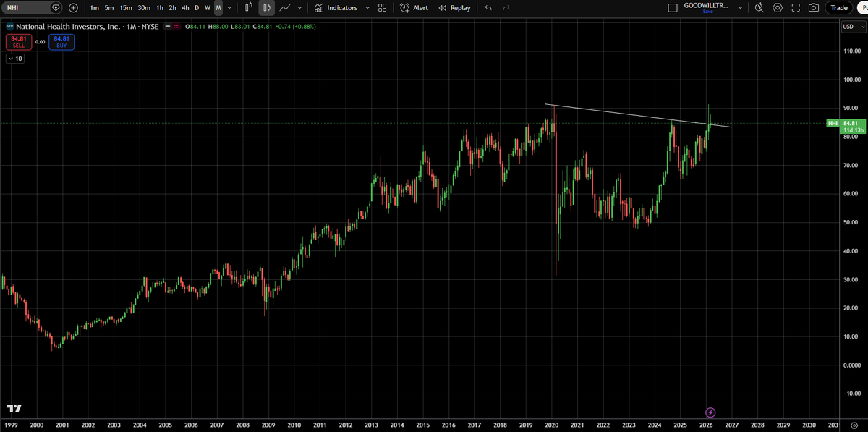Click the 2013 label on time axis

[371, 425]
